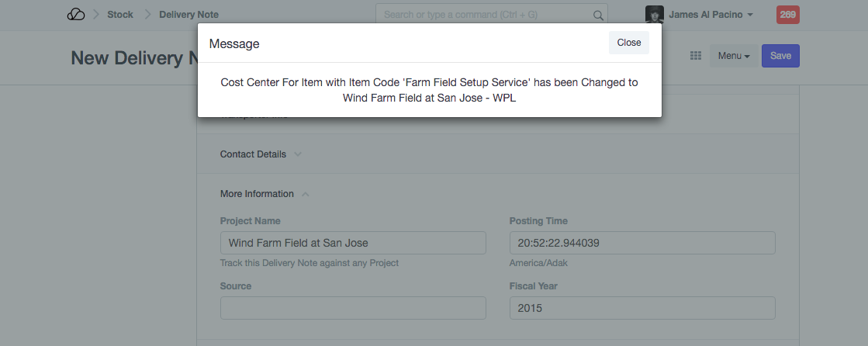
Task: Open the Menu dropdown
Action: click(x=733, y=56)
